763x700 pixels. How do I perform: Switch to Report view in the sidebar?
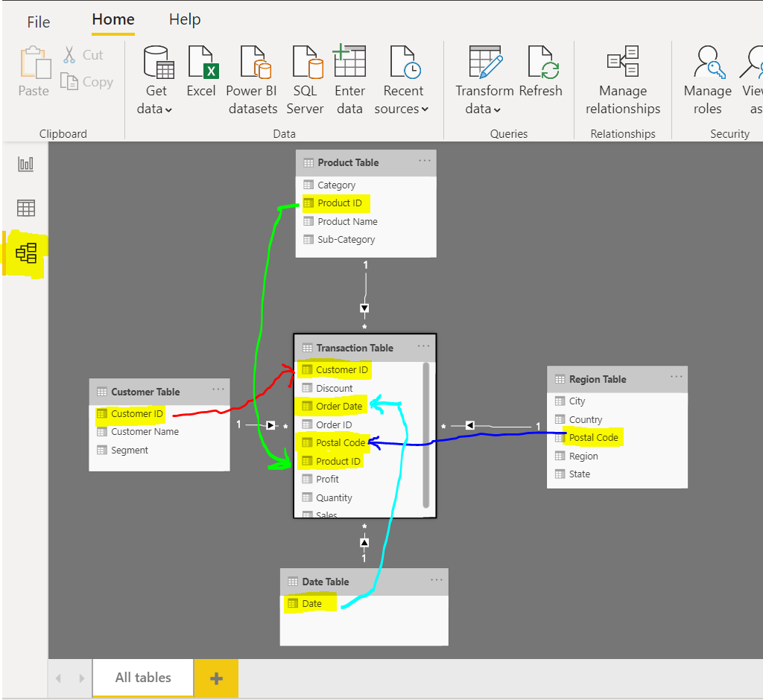coord(25,164)
